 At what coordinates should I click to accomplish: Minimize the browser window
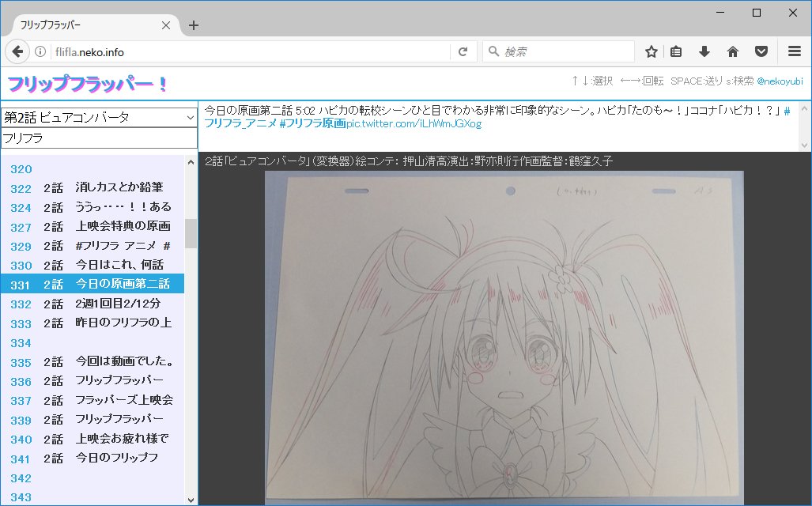[720, 13]
